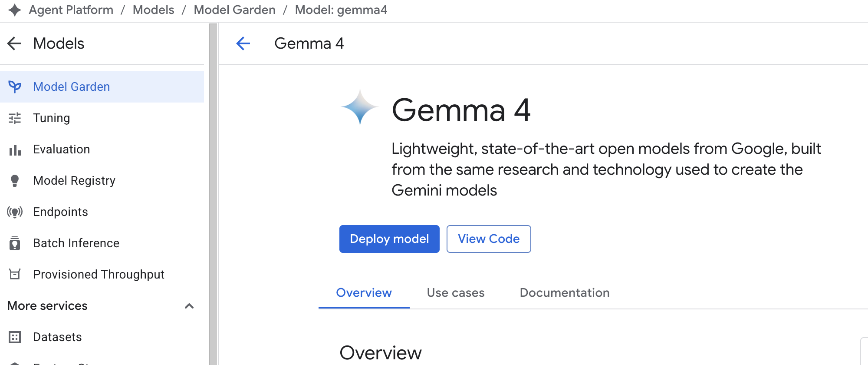Open Provisioned Throughput in the sidebar

pos(102,275)
